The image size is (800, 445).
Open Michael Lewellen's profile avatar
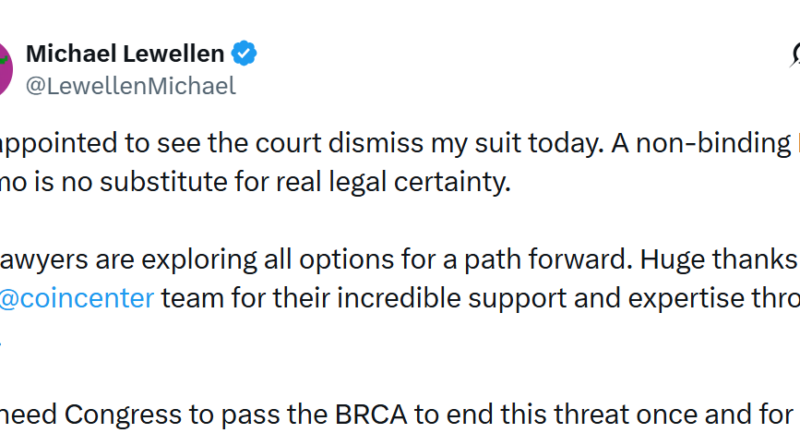(x=5, y=68)
